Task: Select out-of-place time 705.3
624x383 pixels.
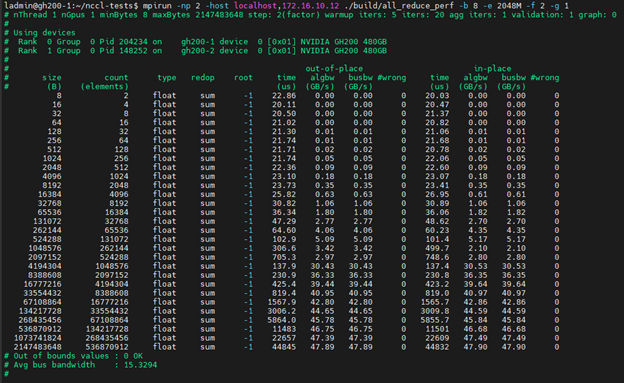Action: click(284, 257)
